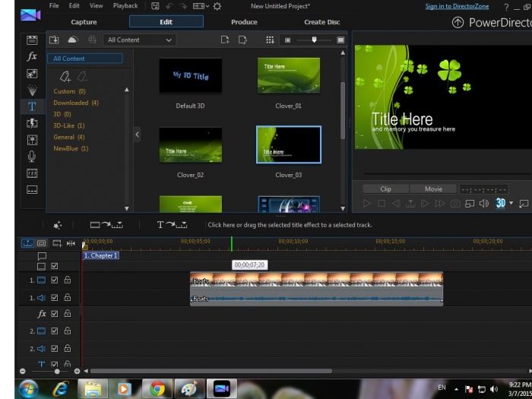Screen dimensions: 532x399
Task: Open the Subtitle Room icon
Action: click(32, 190)
